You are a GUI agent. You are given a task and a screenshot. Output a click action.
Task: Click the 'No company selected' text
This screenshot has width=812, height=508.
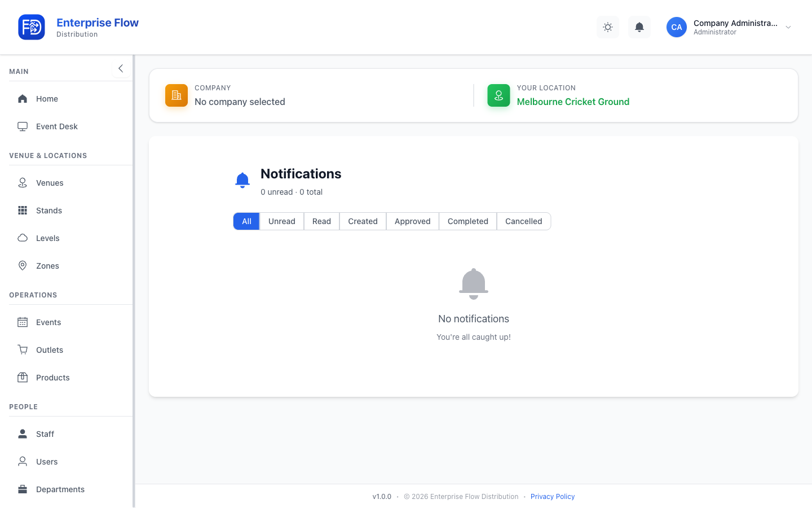point(240,102)
